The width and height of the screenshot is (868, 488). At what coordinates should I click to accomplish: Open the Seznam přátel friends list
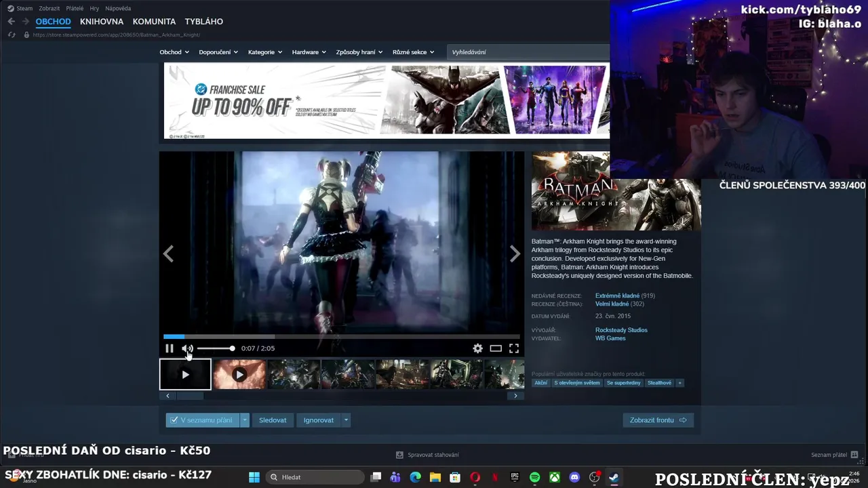835,455
